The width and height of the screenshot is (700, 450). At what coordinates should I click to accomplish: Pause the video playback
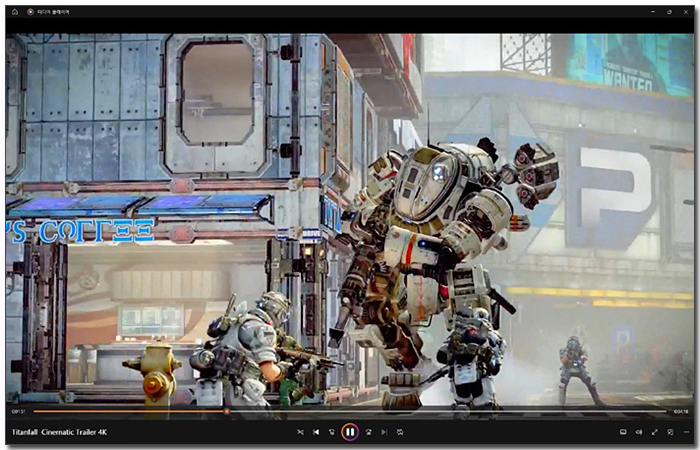[x=350, y=432]
